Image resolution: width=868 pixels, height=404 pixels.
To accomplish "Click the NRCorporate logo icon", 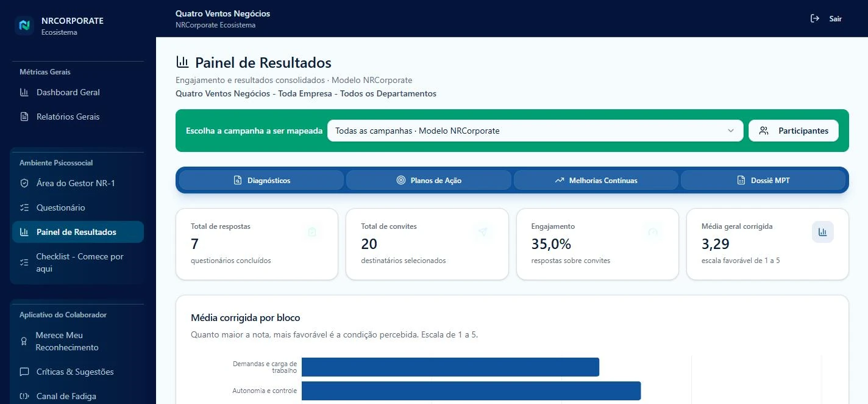I will click(24, 25).
